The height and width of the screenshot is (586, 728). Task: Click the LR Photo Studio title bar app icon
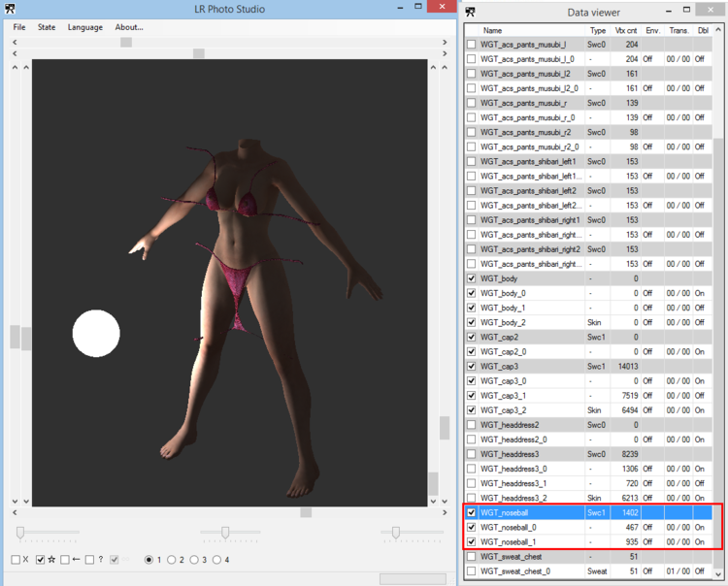click(10, 9)
